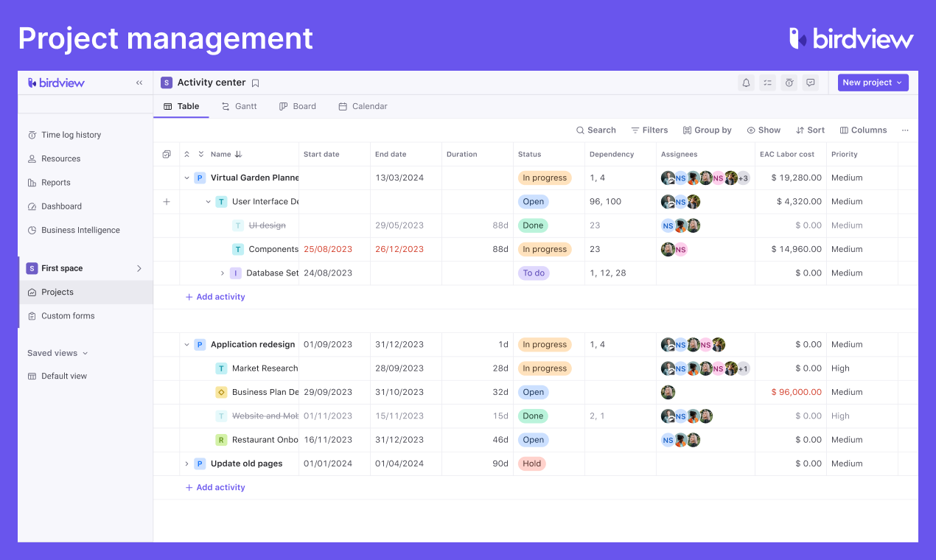Screen dimensions: 936x560
Task: Click the Business Intelligence sidebar icon
Action: click(x=32, y=230)
